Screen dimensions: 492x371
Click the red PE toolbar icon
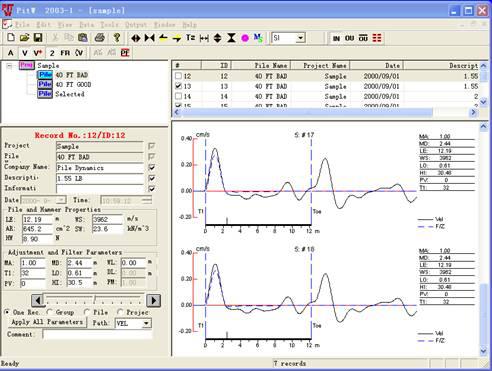125,53
